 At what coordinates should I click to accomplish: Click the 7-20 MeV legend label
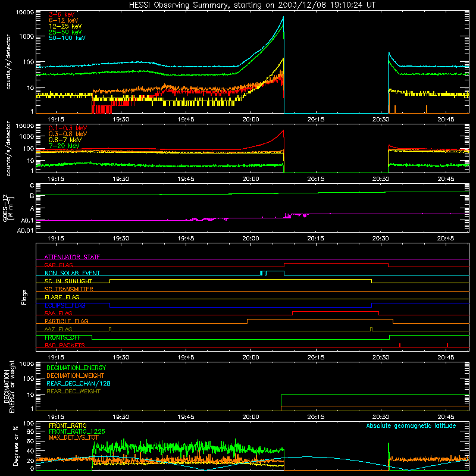(64, 146)
